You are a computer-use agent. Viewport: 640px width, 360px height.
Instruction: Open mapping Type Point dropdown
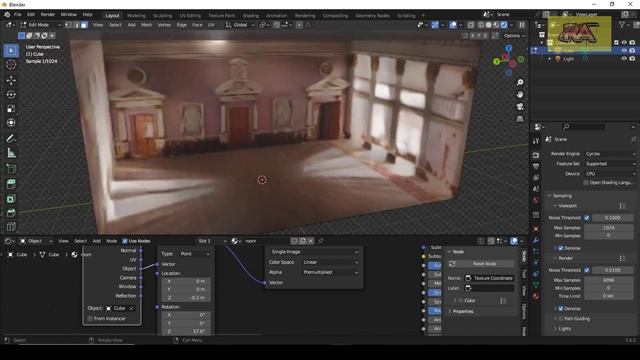pyautogui.click(x=194, y=254)
